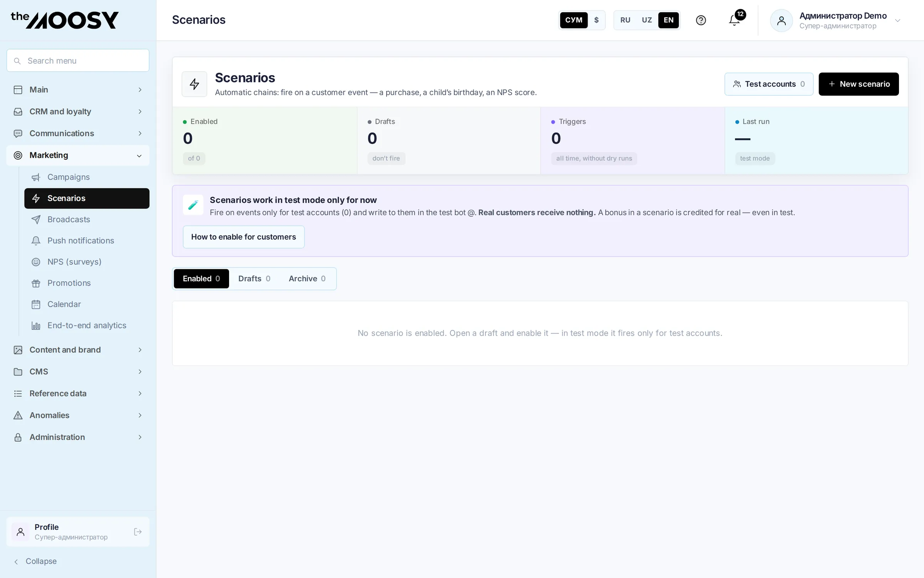Switch to the Archive tab

pyautogui.click(x=307, y=279)
